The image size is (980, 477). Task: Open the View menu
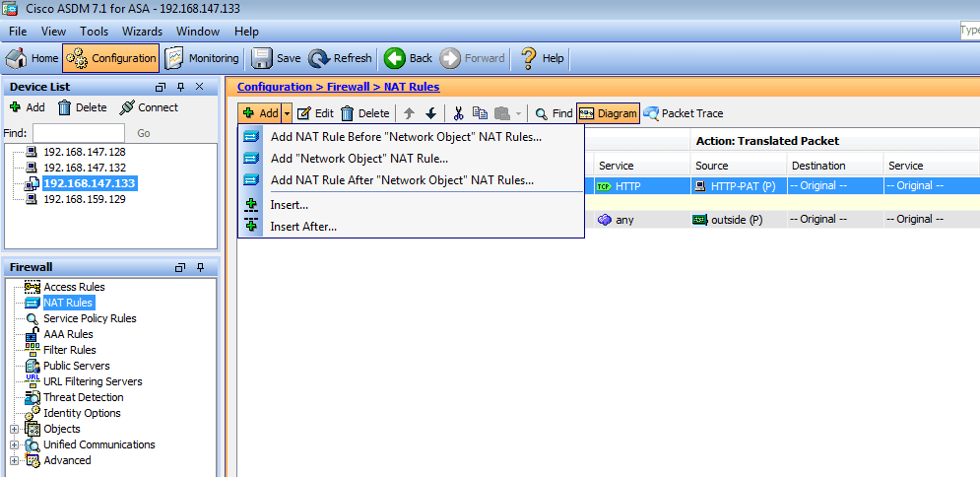pos(54,32)
